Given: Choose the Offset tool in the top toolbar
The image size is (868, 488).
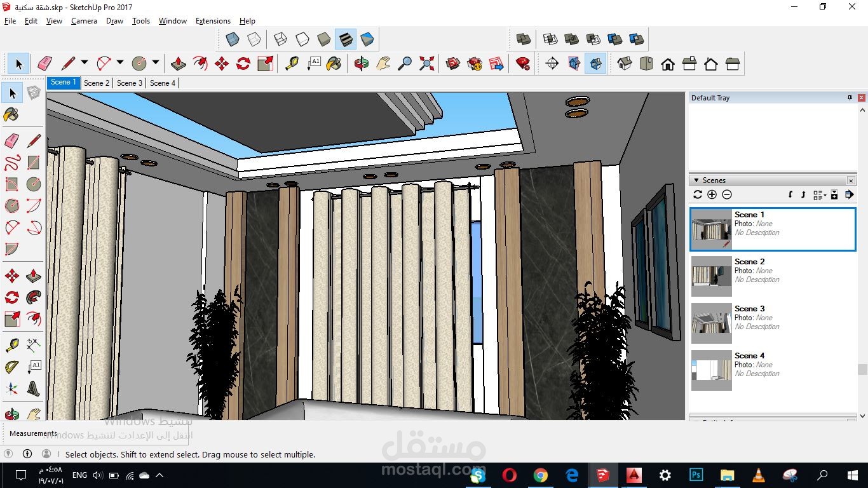Looking at the screenshot, I should pyautogui.click(x=200, y=64).
